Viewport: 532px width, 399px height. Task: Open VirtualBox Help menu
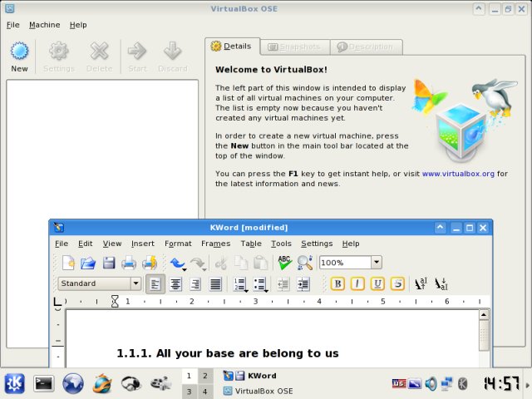78,25
